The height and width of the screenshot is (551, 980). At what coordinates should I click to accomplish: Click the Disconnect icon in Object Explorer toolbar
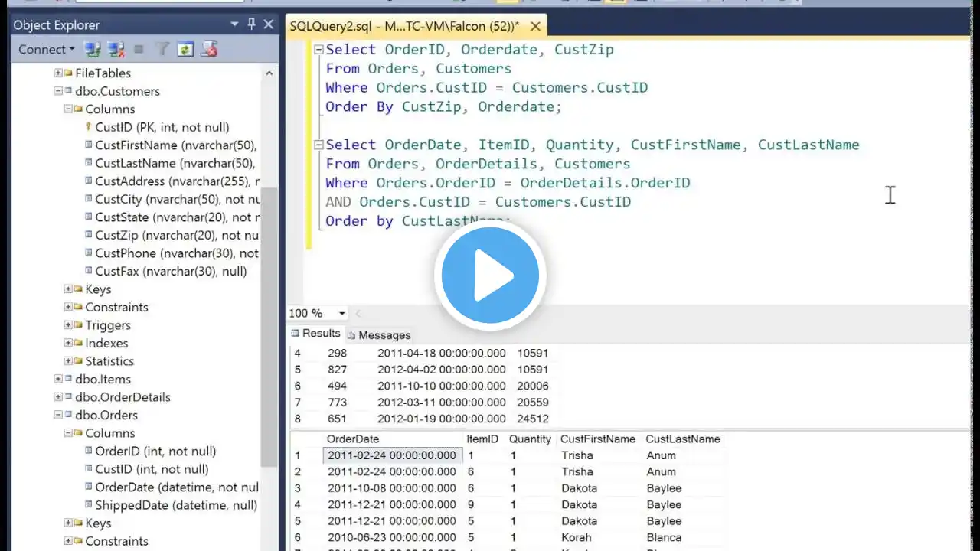coord(116,50)
